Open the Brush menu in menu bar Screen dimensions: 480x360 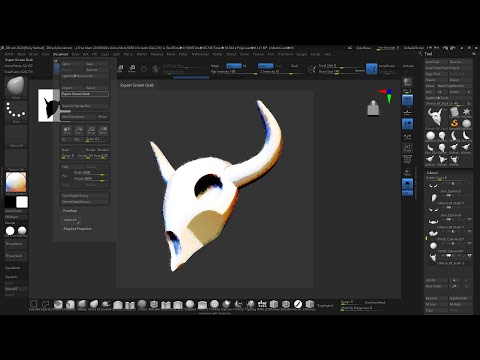pyautogui.click(x=34, y=54)
